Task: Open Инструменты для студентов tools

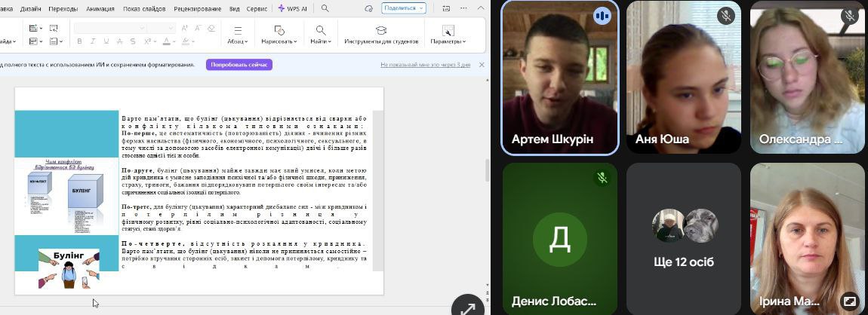Action: pos(380,35)
